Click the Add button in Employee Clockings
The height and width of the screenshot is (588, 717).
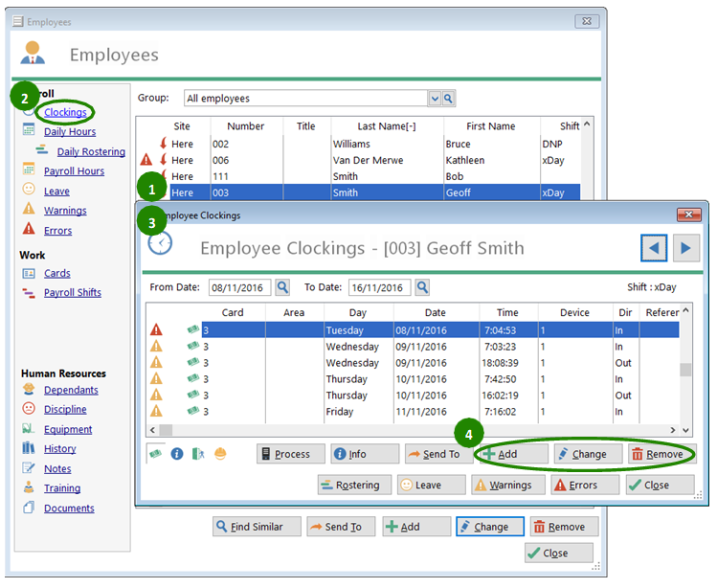[x=512, y=454]
